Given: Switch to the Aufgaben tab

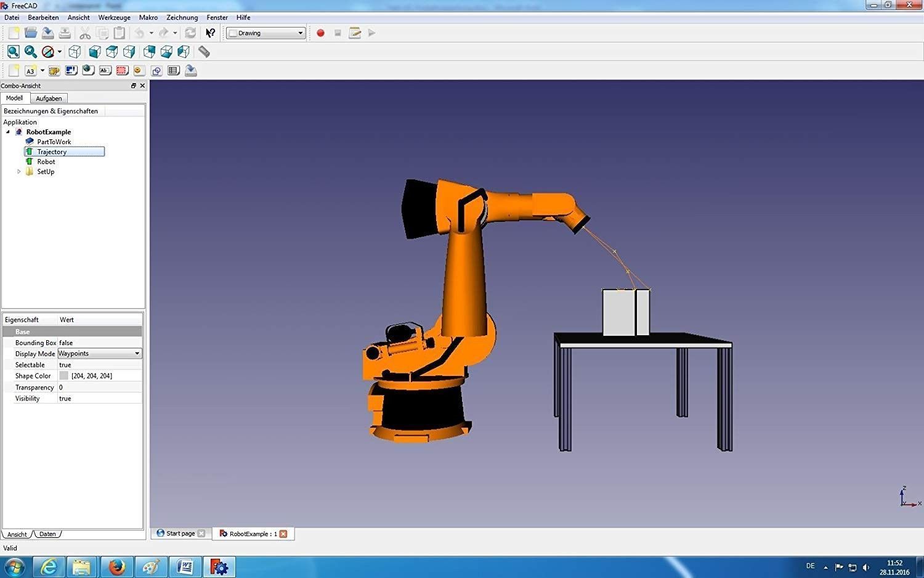Looking at the screenshot, I should [49, 99].
